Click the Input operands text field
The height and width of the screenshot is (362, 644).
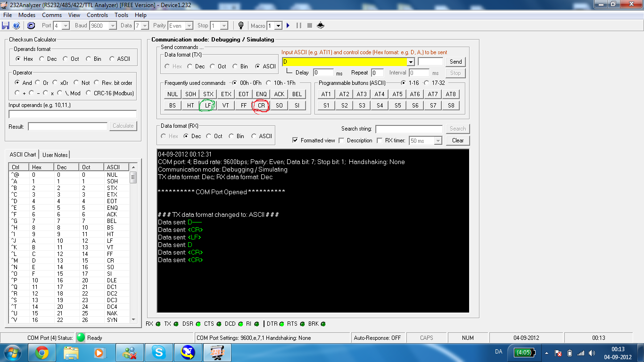click(73, 114)
